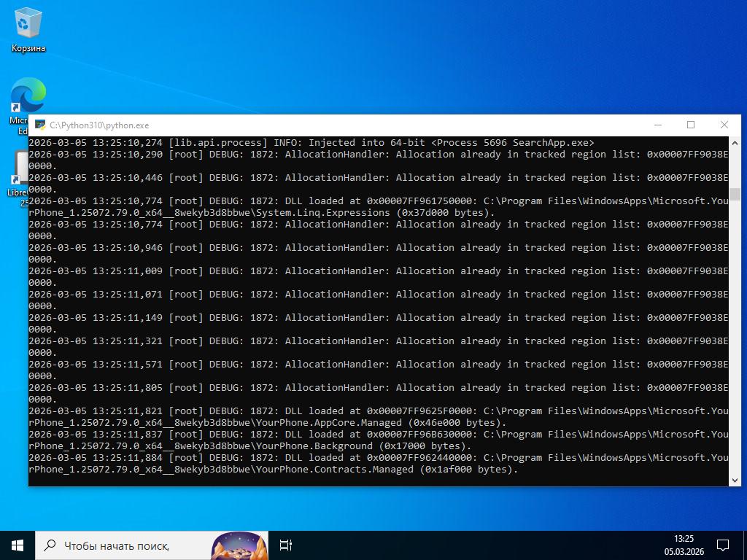This screenshot has width=747, height=560.
Task: Open Task View from the taskbar
Action: pos(286,545)
